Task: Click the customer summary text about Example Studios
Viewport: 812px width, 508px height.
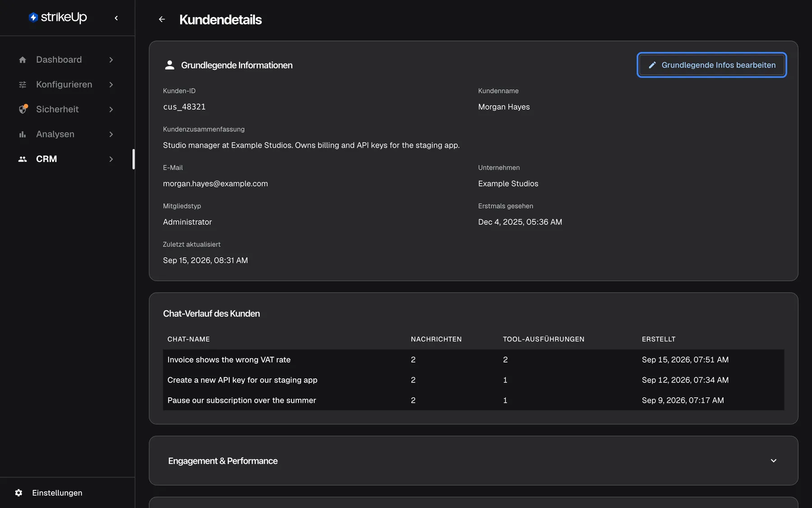Action: [311, 145]
